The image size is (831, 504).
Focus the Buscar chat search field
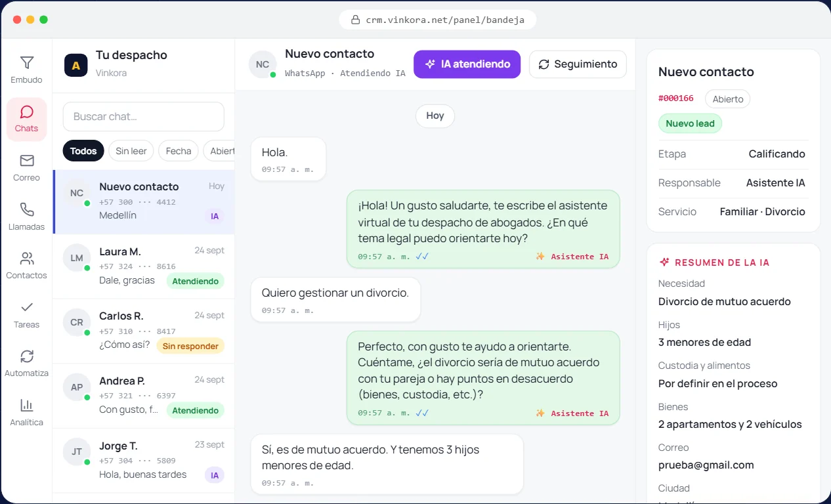144,117
